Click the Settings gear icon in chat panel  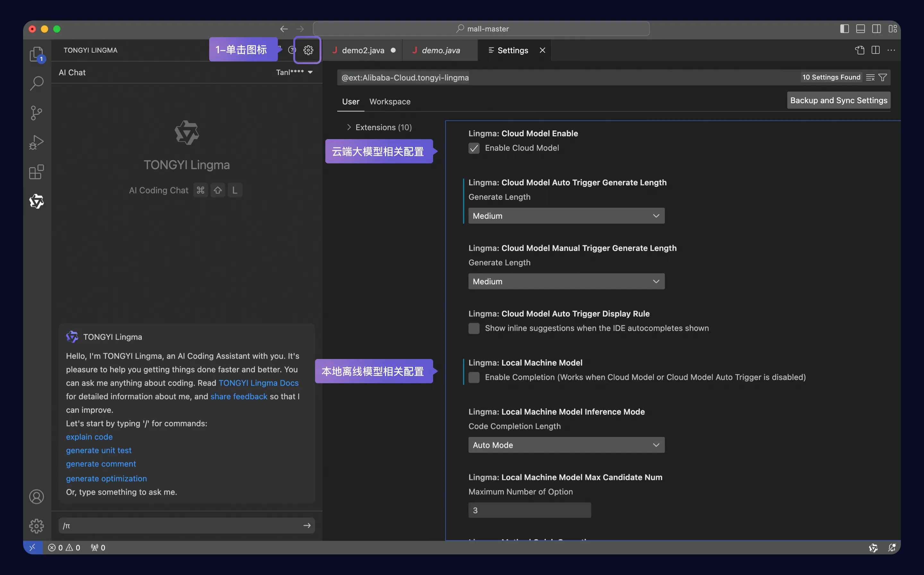pos(308,50)
